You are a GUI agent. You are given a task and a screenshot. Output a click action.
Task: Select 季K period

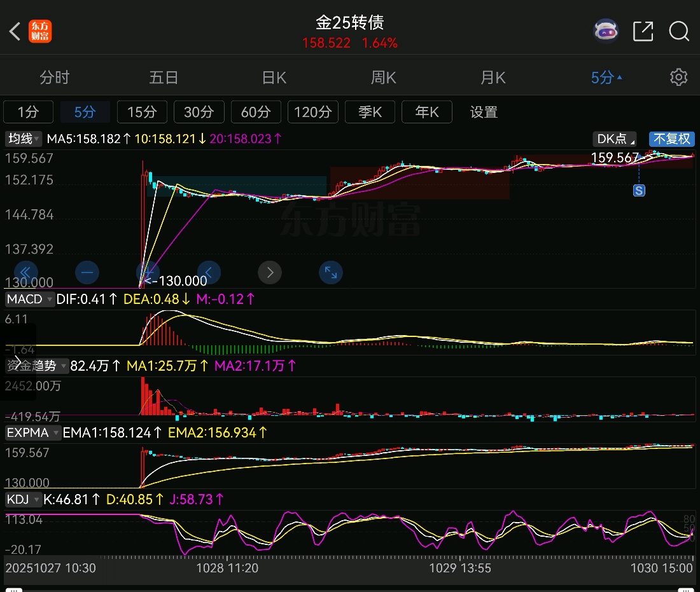pos(370,111)
